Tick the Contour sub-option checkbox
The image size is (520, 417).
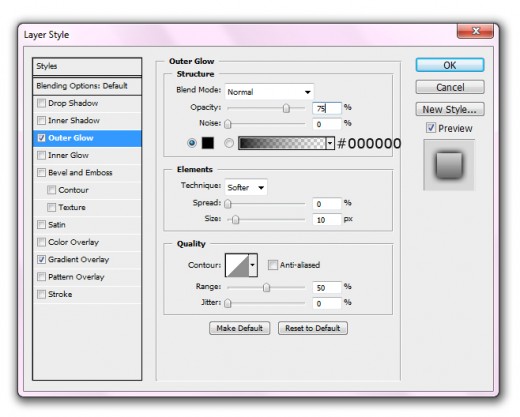(51, 190)
